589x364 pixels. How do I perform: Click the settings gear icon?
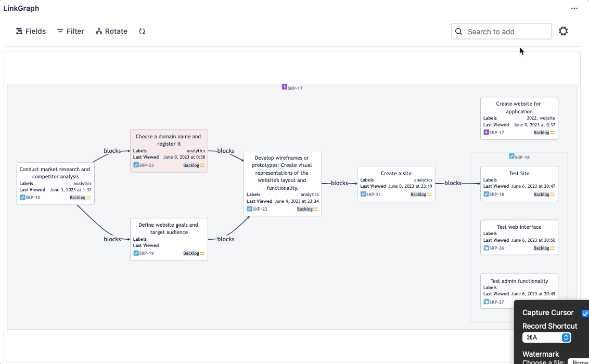(563, 31)
